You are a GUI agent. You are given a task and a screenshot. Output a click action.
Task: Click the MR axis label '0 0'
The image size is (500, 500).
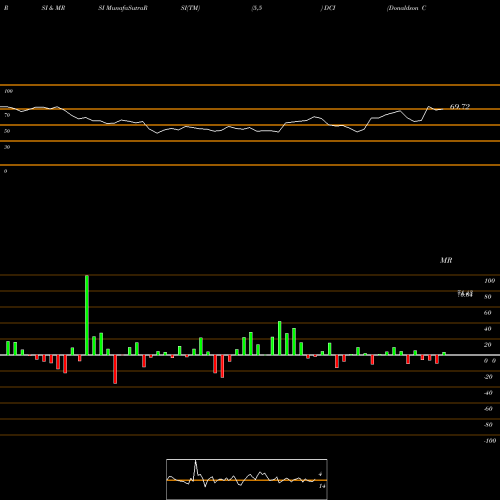point(490,361)
